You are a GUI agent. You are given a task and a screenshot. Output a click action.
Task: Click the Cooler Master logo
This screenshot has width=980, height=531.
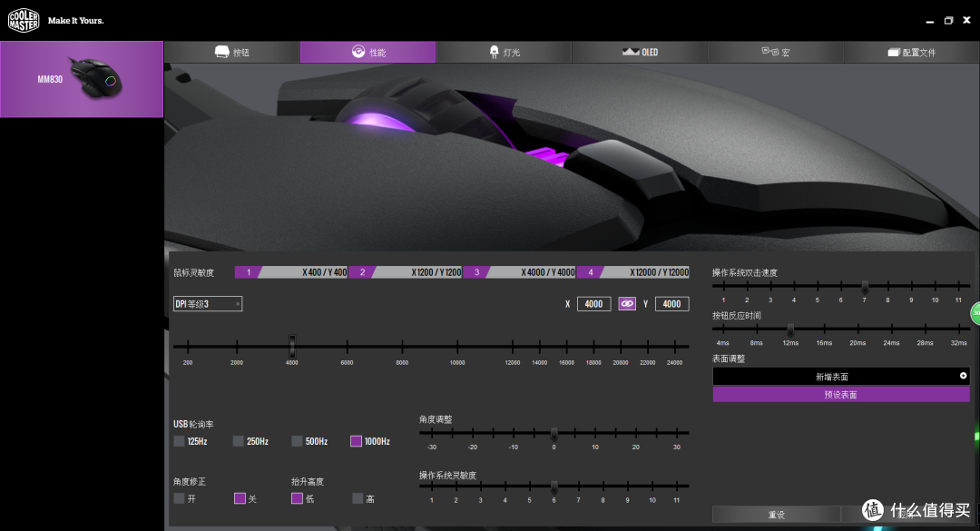[x=23, y=20]
